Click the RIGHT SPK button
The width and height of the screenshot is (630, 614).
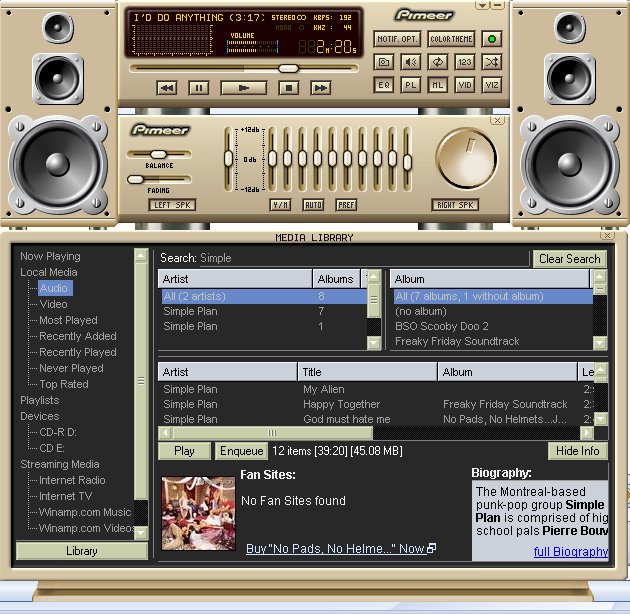point(455,205)
